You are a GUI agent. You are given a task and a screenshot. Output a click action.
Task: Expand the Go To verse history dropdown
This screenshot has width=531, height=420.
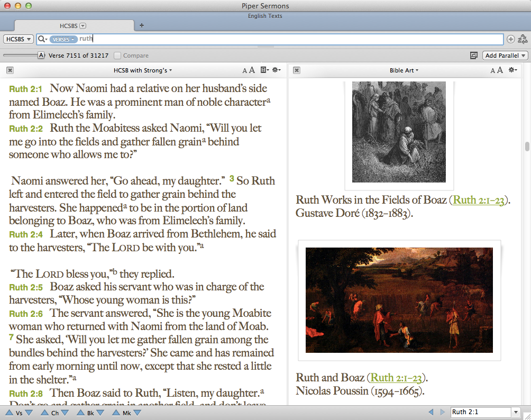[x=516, y=412]
